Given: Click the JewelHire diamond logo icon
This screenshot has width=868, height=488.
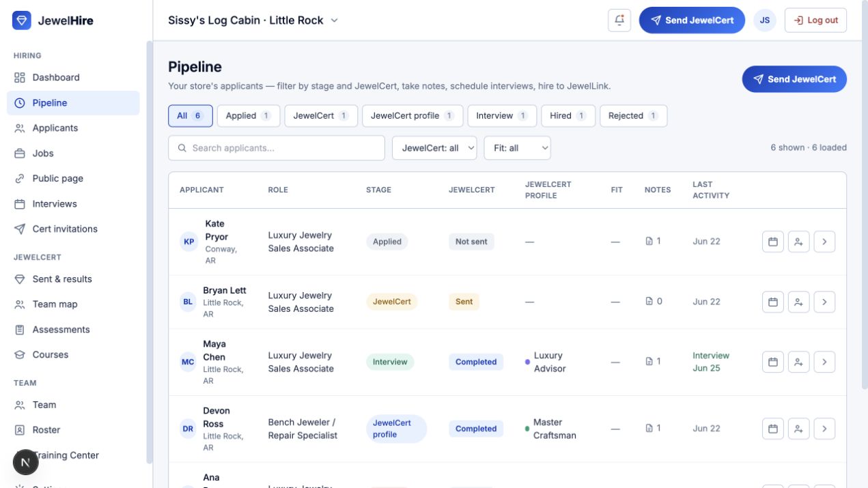Looking at the screenshot, I should 22,20.
